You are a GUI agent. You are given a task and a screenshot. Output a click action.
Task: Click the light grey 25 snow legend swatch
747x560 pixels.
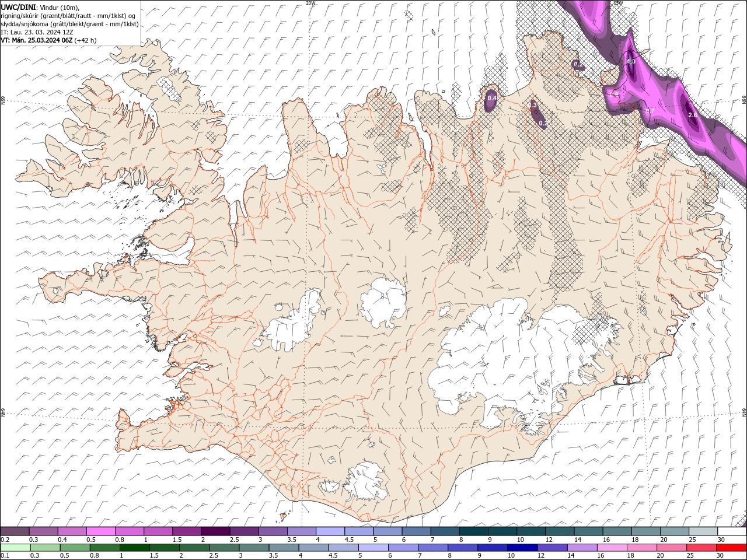[x=703, y=531]
